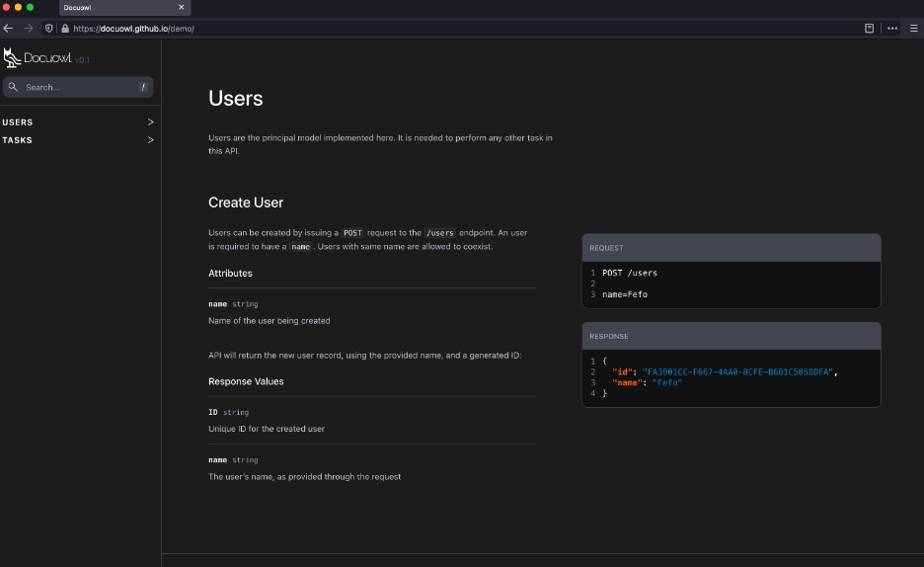Click 'Name of the user being created' text
This screenshot has height=567, width=924.
pos(269,321)
